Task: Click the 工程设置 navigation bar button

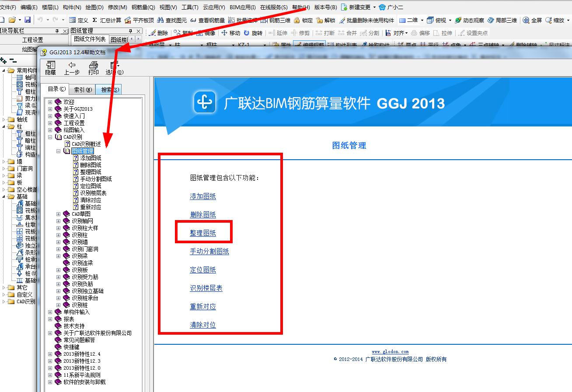Action: 32,40
